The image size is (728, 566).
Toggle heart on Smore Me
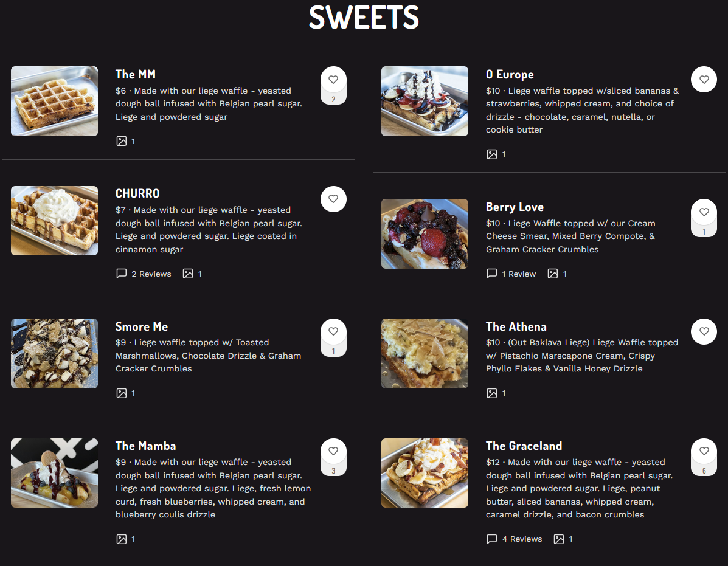(333, 331)
